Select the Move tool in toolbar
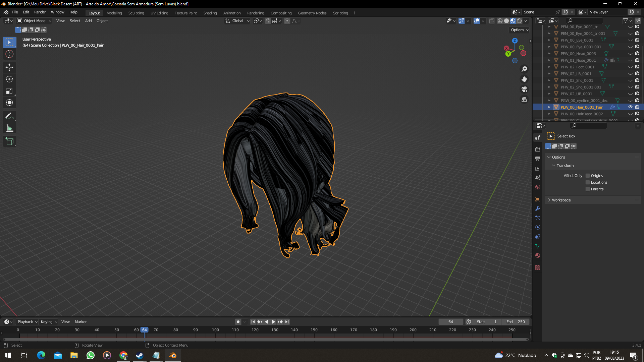 tap(9, 67)
